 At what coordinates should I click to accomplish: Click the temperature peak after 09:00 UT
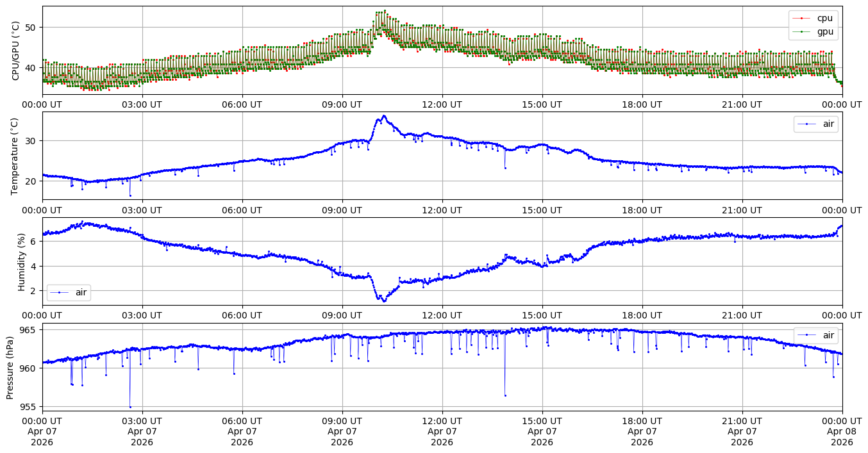[x=384, y=116]
